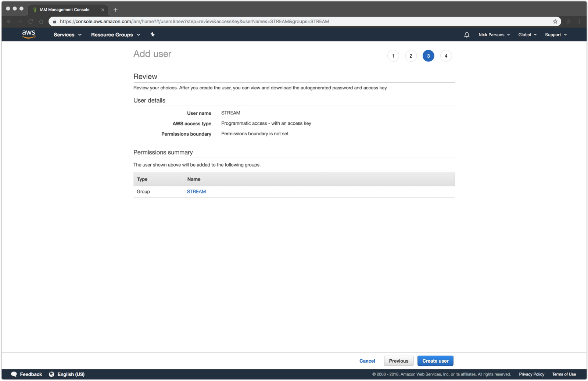
Task: Click the browser address bar
Action: tap(305, 21)
